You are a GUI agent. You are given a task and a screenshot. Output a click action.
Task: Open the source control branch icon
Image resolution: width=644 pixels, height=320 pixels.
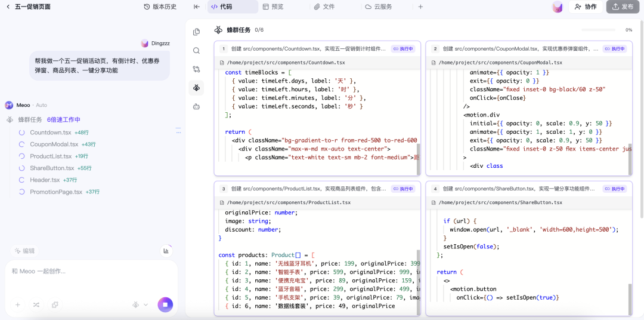[196, 69]
